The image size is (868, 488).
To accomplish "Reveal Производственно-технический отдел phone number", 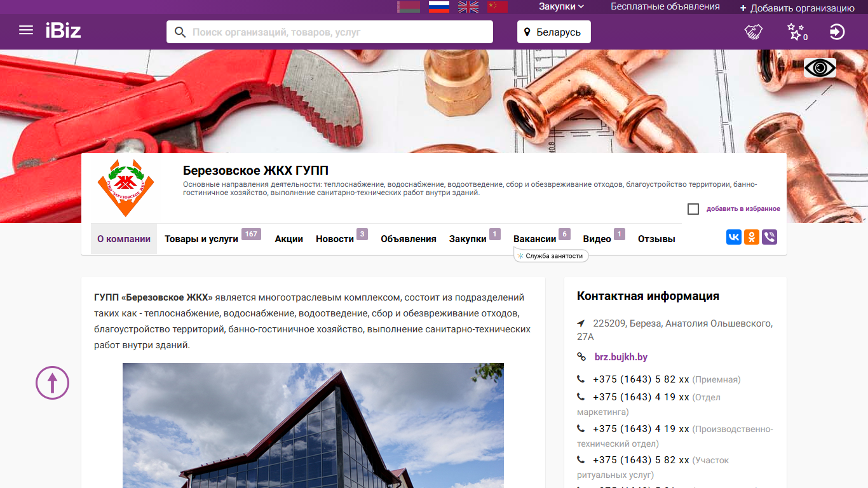I will [641, 429].
